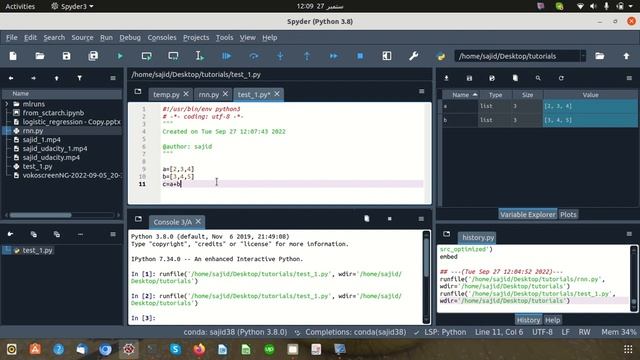
Task: Continue execution until next breakpoint
Action: 333,56
